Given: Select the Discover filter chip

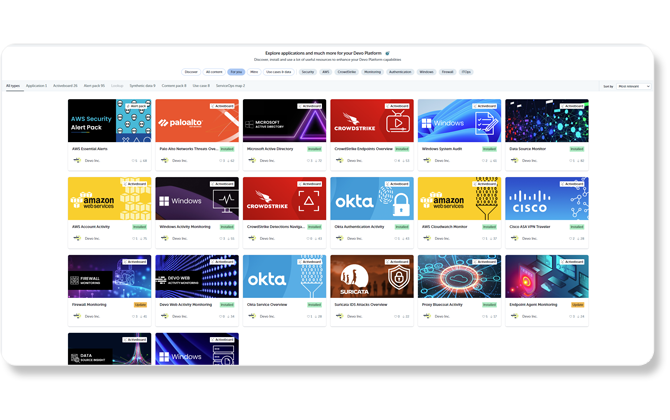Looking at the screenshot, I should (x=191, y=72).
